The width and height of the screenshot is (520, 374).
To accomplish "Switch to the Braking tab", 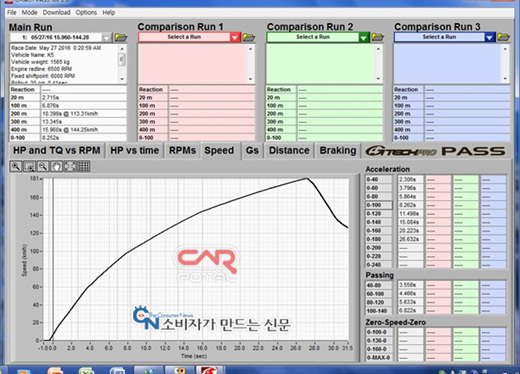I will (x=338, y=151).
